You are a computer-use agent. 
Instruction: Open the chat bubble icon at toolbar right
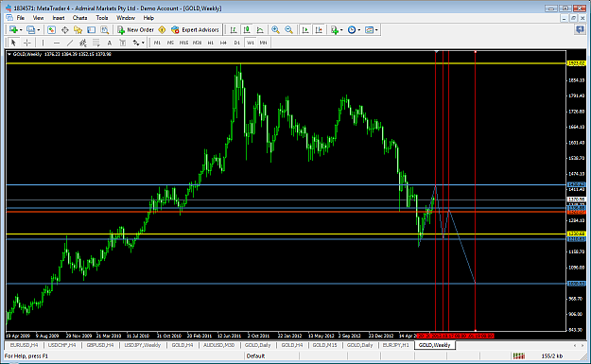[x=580, y=29]
